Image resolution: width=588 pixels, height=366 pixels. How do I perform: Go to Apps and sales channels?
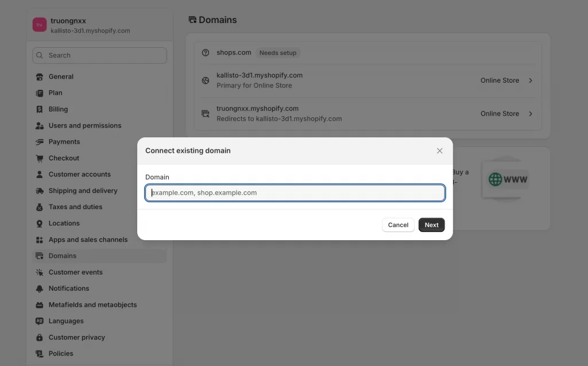(x=88, y=240)
